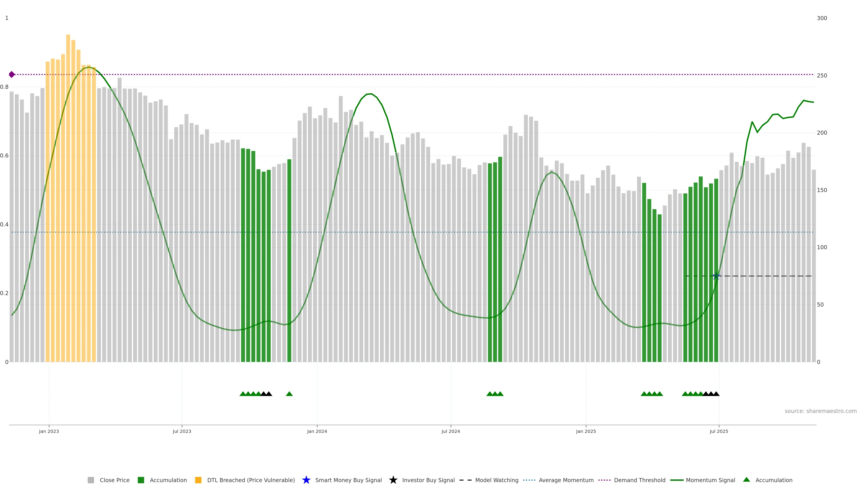This screenshot has height=488, width=868.
Task: Click the blue Smart Money star on chart
Action: tap(716, 276)
